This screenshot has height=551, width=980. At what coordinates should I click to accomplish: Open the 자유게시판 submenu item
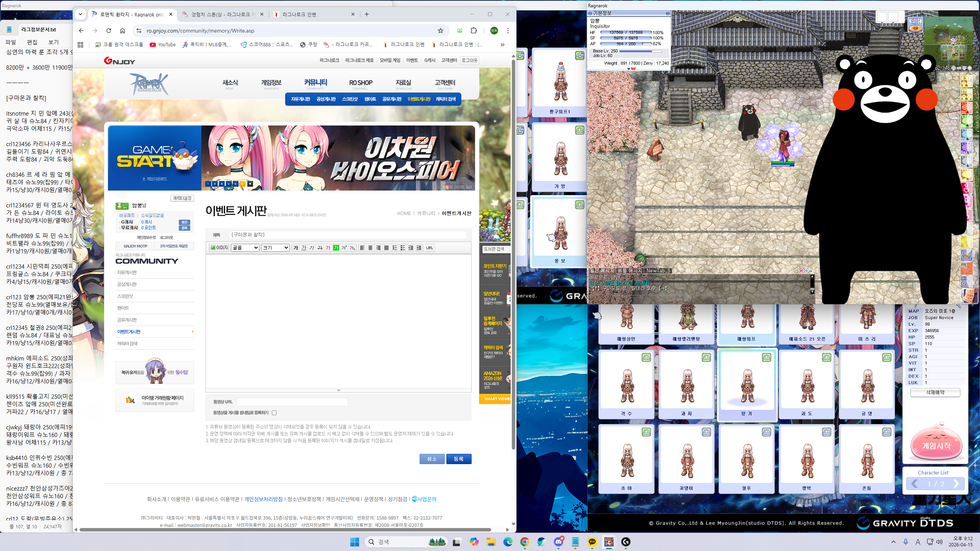pos(300,99)
